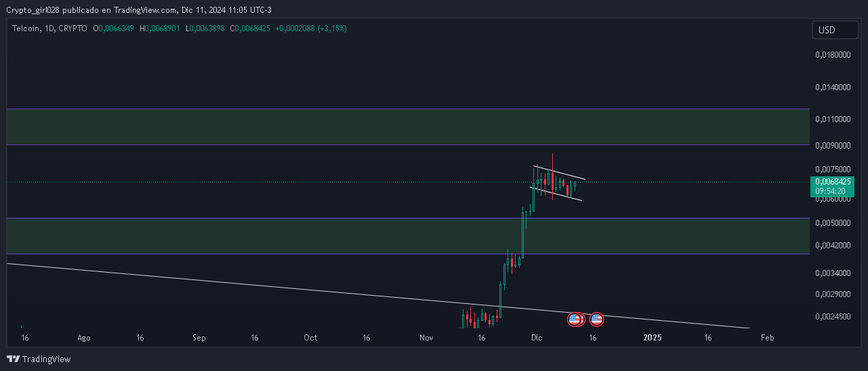Click the 0,0024500 price axis label
Image resolution: width=868 pixels, height=371 pixels.
tap(833, 317)
